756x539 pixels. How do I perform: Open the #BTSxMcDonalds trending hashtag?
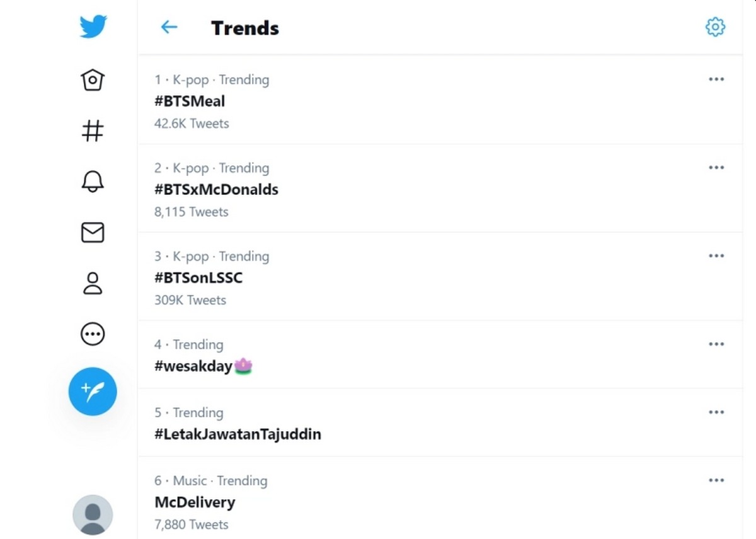216,190
